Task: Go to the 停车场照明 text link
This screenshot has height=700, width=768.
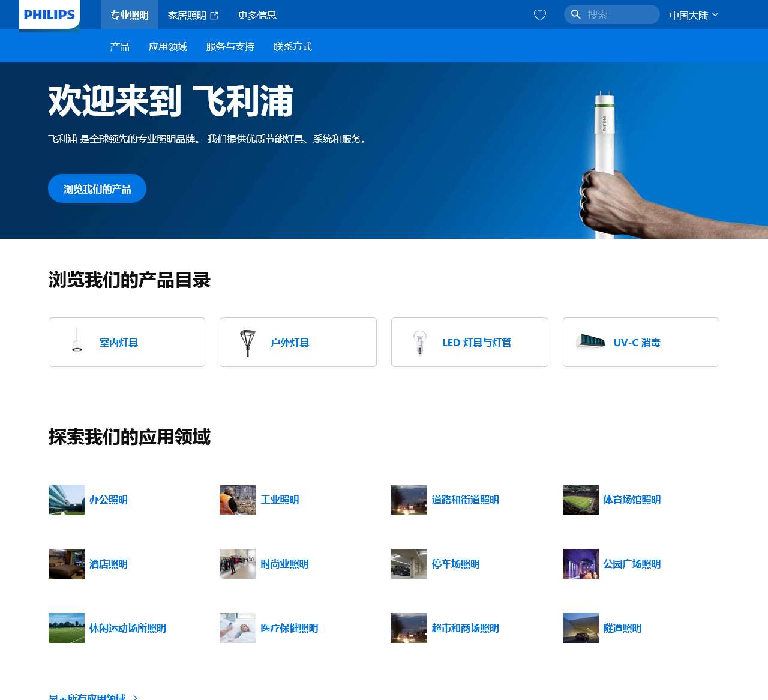Action: 456,564
